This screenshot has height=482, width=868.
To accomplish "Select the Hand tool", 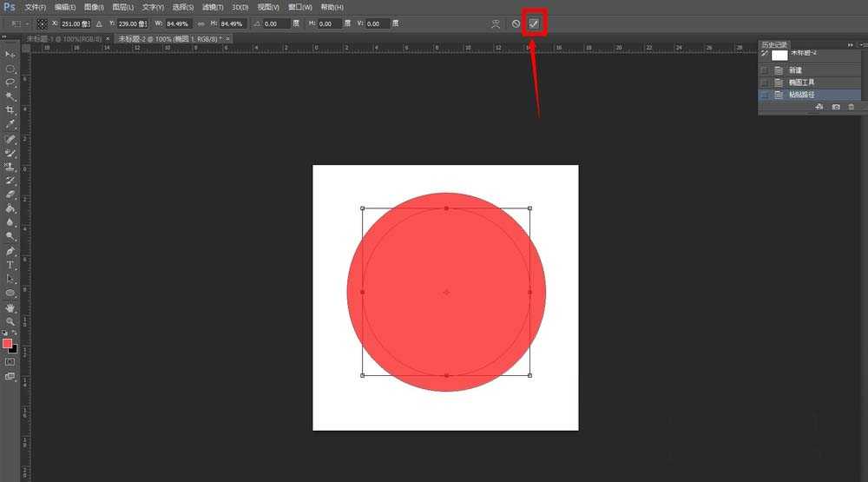I will [x=10, y=307].
